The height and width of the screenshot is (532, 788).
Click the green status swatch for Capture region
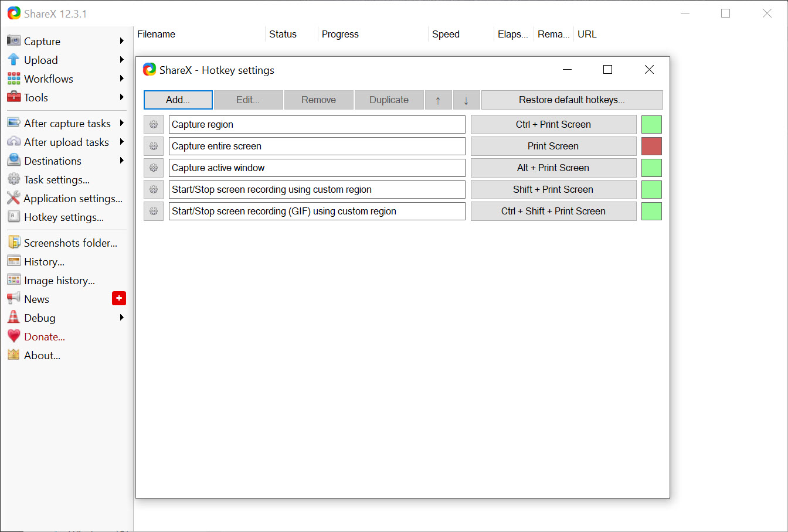click(651, 124)
